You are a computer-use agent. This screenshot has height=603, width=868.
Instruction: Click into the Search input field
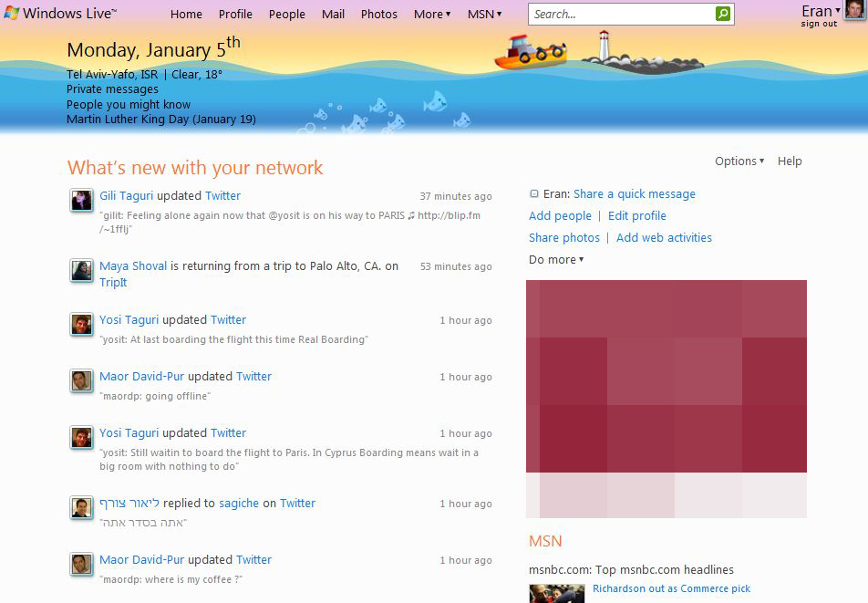click(622, 14)
